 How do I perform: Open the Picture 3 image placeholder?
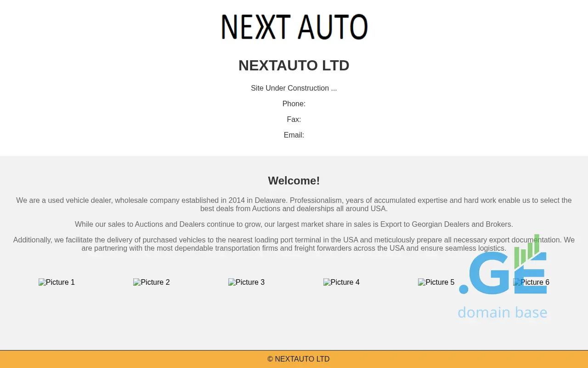coord(246,282)
